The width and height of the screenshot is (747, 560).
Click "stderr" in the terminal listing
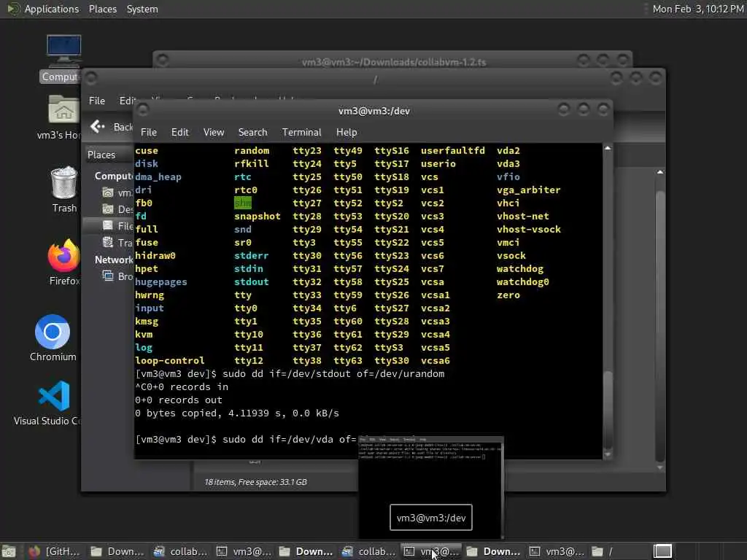click(x=251, y=256)
